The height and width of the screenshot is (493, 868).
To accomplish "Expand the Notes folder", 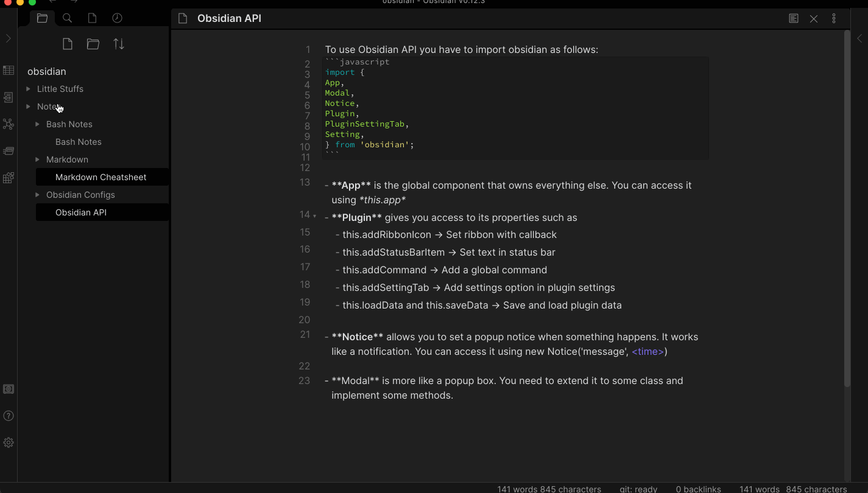I will tap(27, 106).
